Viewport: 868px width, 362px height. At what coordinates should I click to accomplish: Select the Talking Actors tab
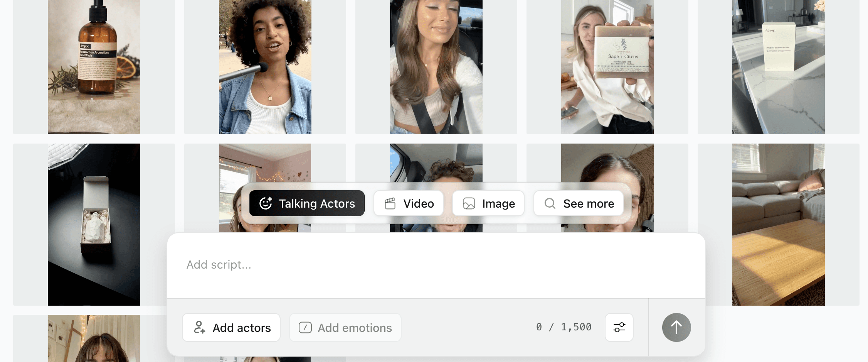pyautogui.click(x=307, y=203)
